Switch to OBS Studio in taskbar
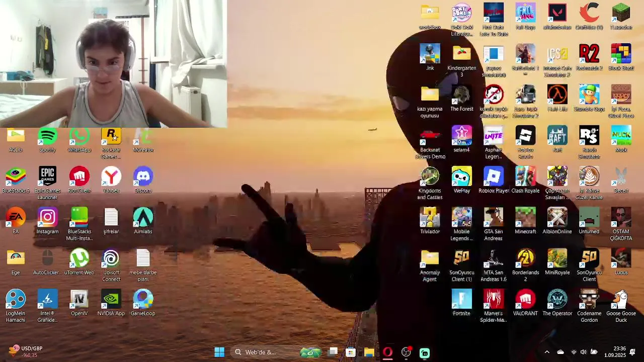The width and height of the screenshot is (644, 362). click(x=406, y=352)
